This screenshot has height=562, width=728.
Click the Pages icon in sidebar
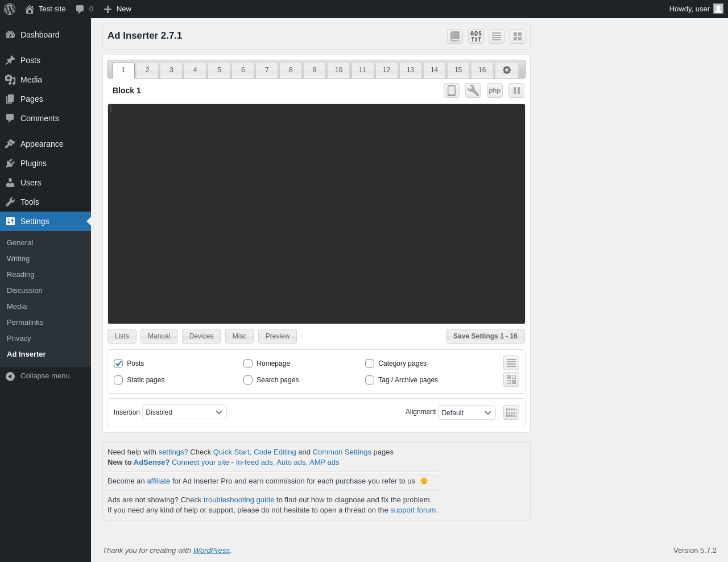pyautogui.click(x=10, y=99)
